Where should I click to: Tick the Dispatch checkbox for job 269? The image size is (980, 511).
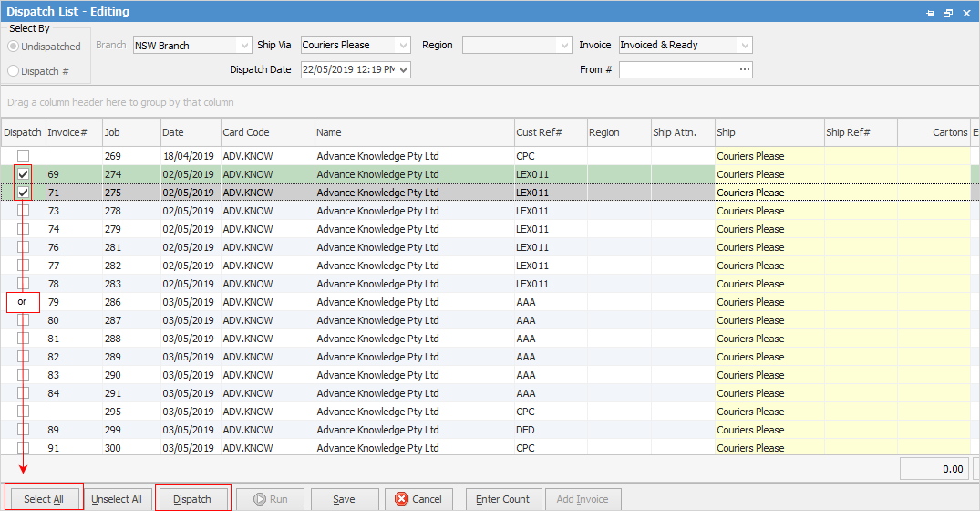[x=24, y=156]
